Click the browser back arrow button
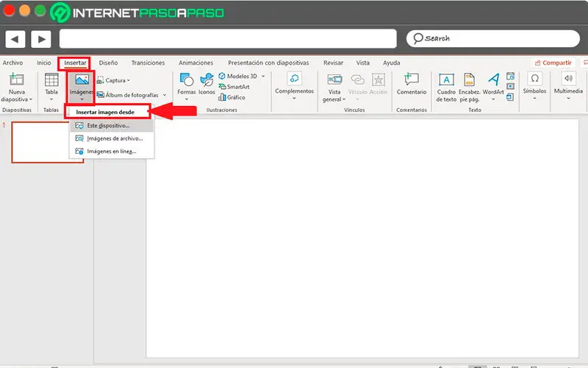588x368 pixels. [15, 39]
